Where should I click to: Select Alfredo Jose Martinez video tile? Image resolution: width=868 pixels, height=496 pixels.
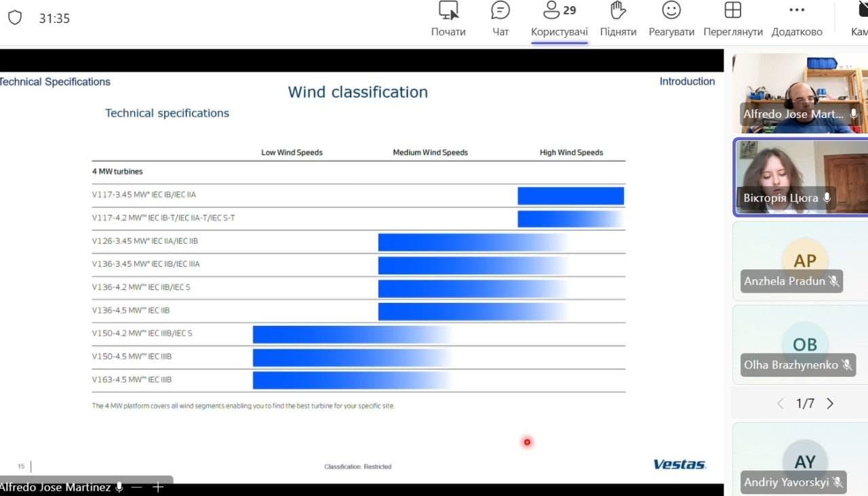800,94
